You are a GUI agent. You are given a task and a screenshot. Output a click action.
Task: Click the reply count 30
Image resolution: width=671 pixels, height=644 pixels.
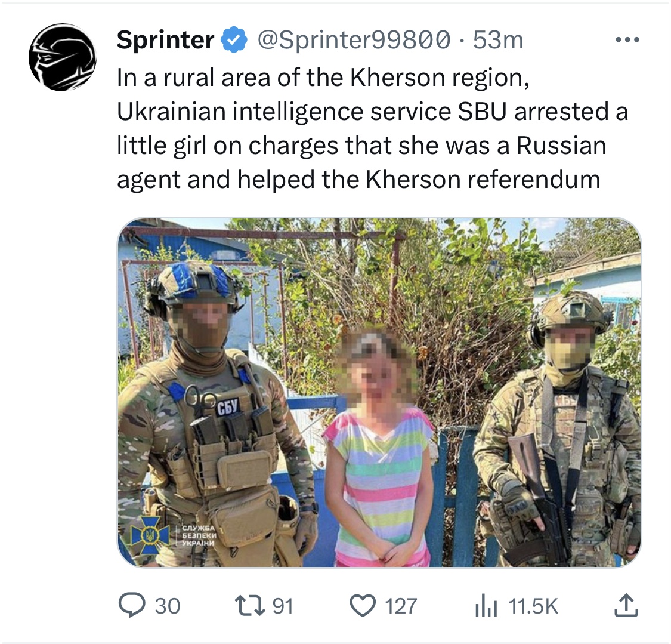(168, 606)
